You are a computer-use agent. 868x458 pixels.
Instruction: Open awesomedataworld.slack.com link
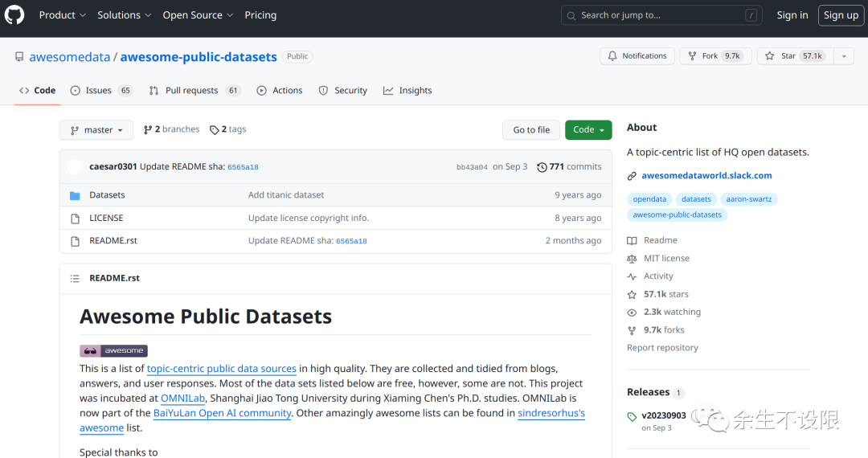pos(707,175)
